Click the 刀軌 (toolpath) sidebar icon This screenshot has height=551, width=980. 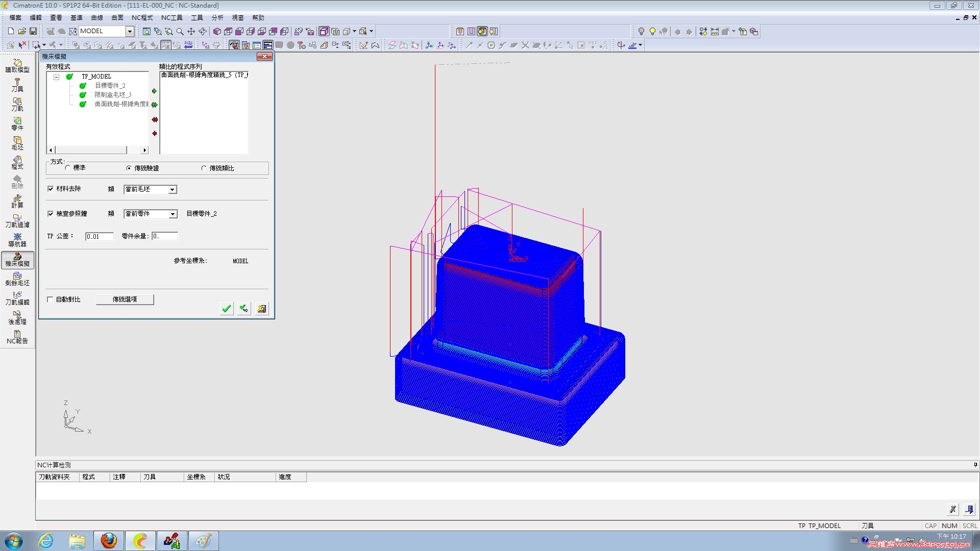point(17,105)
